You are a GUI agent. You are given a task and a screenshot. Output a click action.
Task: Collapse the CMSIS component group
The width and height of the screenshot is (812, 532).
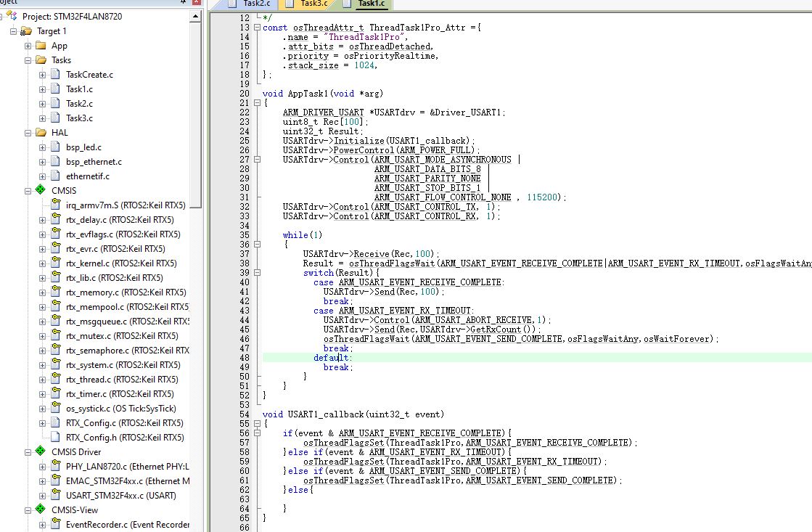28,191
